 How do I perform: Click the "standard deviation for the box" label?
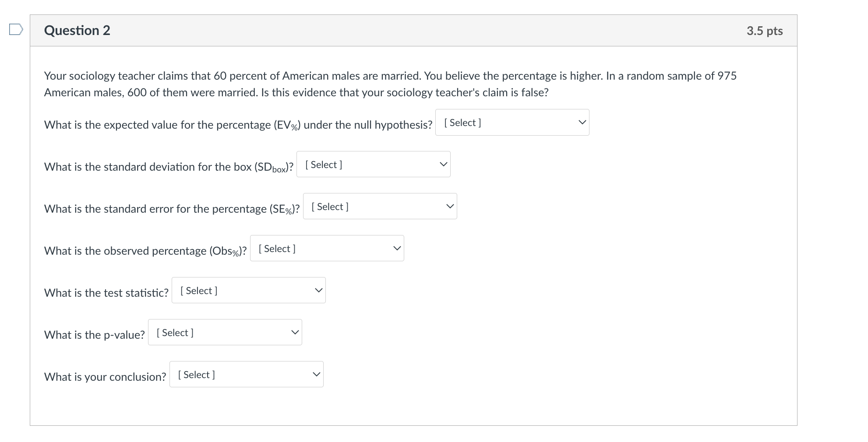coord(169,167)
